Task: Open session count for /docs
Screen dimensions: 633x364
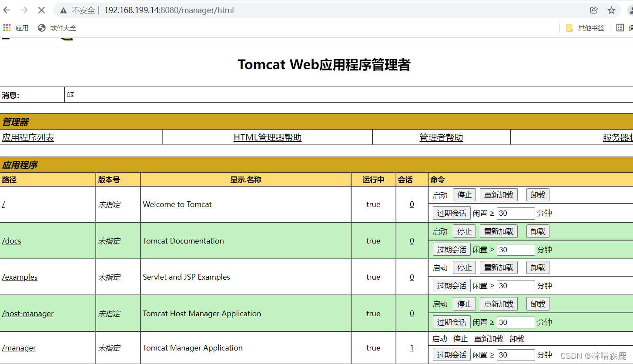Action: 412,241
